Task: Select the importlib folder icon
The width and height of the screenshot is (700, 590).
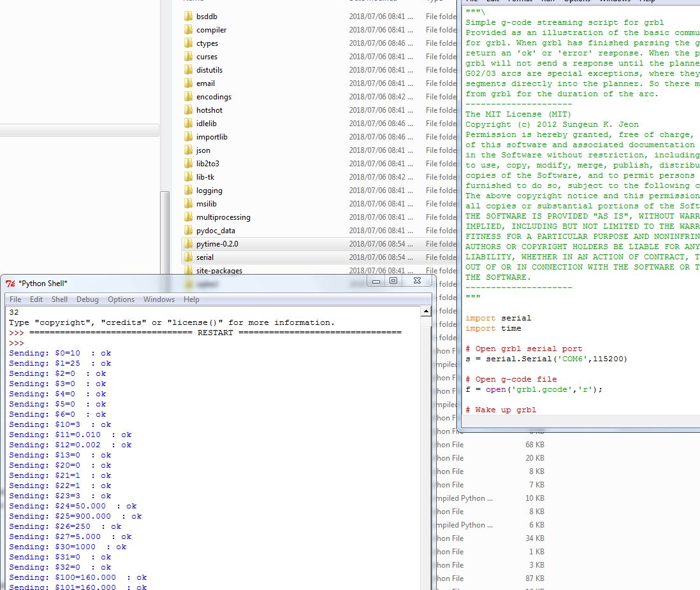Action: 189,137
